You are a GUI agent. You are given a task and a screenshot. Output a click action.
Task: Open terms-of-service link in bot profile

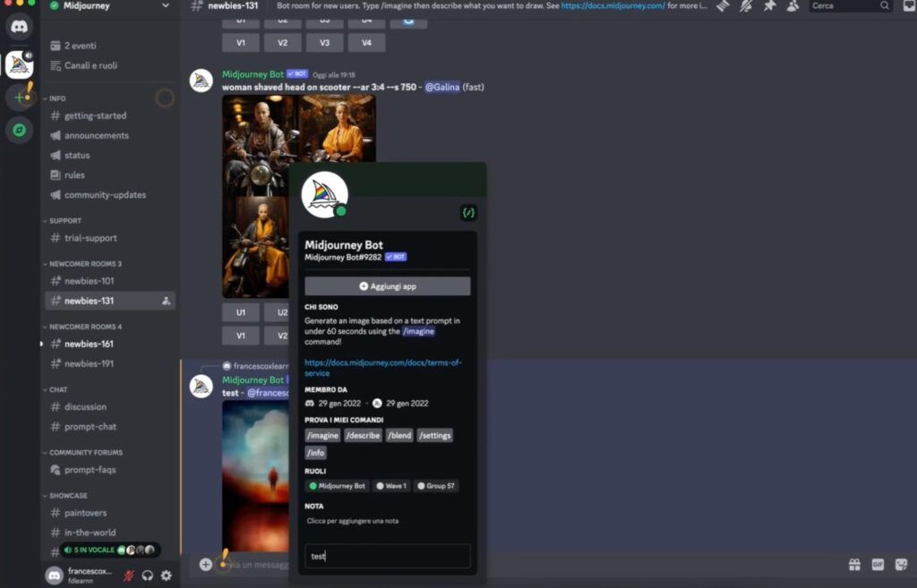click(383, 368)
